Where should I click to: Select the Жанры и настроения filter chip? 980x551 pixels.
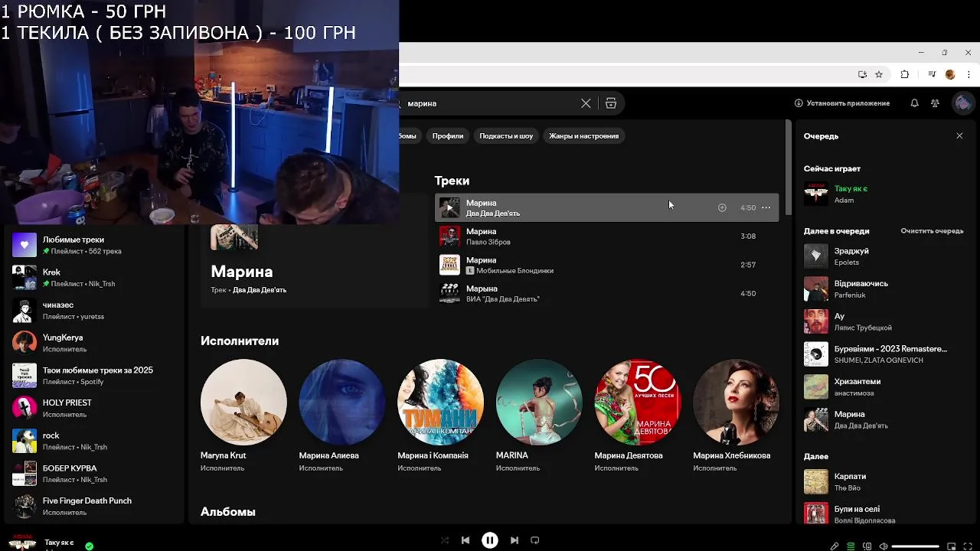[x=583, y=135]
